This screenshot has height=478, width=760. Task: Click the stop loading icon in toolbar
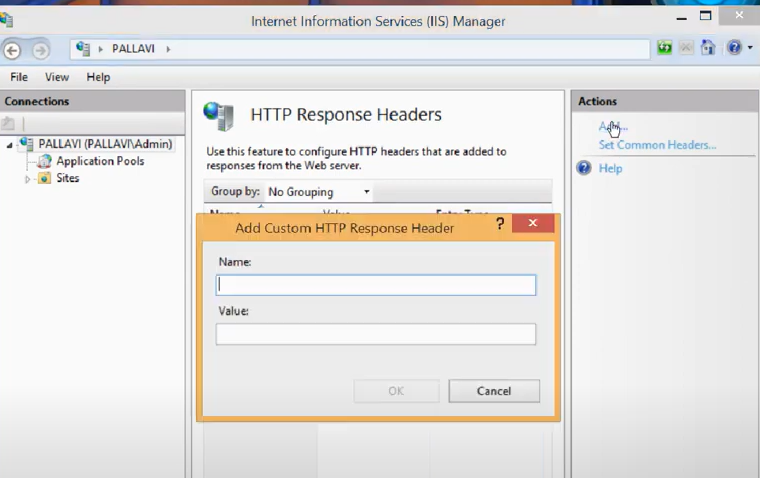pos(686,48)
